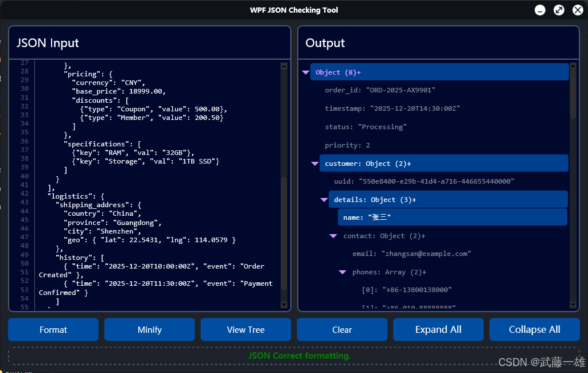Image resolution: width=588 pixels, height=373 pixels.
Task: Click the "Coupon" discount line
Action: (x=153, y=109)
